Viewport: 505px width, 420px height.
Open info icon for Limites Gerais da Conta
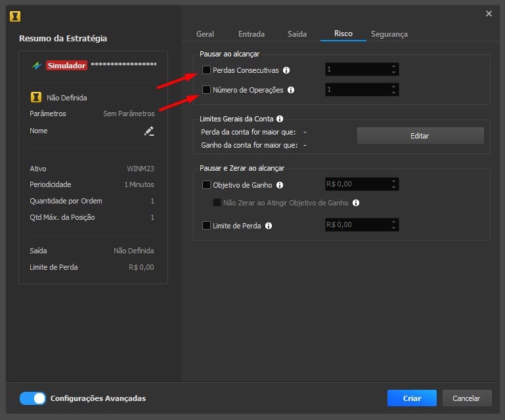pos(280,119)
